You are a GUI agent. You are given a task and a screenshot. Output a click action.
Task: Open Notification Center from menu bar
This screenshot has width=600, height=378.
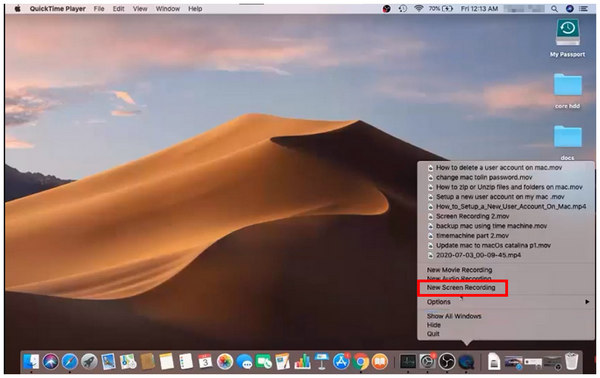tap(584, 8)
